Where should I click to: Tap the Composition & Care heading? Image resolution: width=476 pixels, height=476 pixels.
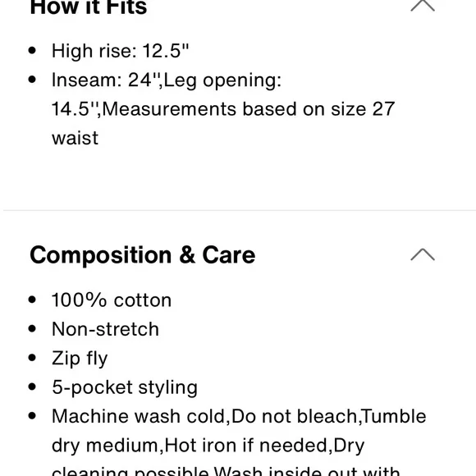[143, 255]
